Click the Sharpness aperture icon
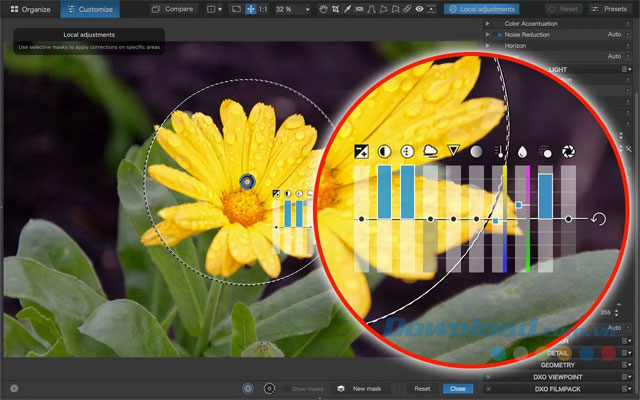This screenshot has width=640, height=400. (x=568, y=151)
